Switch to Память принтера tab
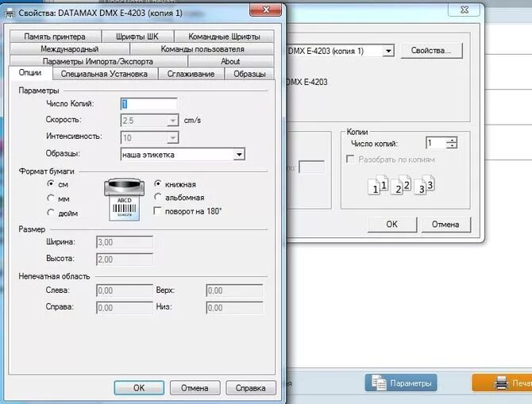 tap(55, 37)
